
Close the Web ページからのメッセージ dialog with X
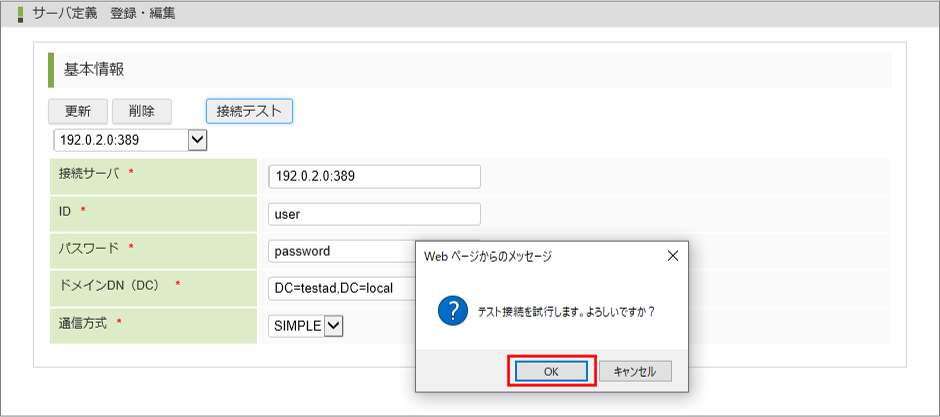click(x=673, y=256)
